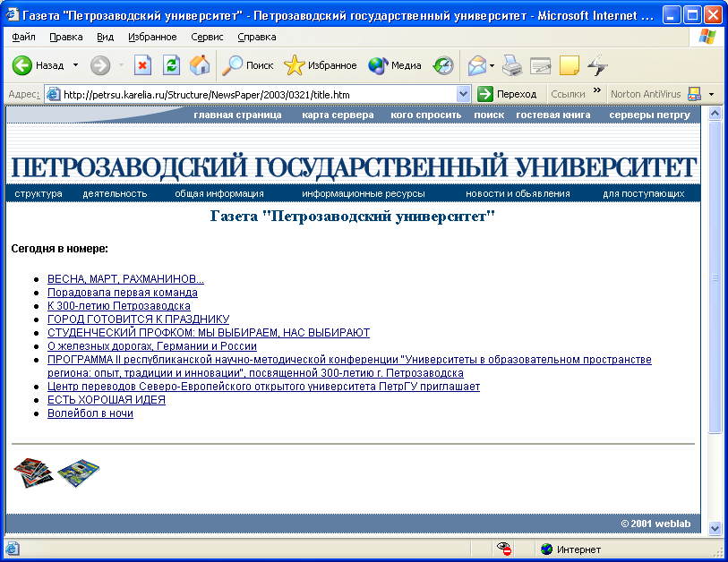Viewport: 728px width, 562px height.
Task: Open Search with the magnifier icon
Action: click(x=247, y=65)
